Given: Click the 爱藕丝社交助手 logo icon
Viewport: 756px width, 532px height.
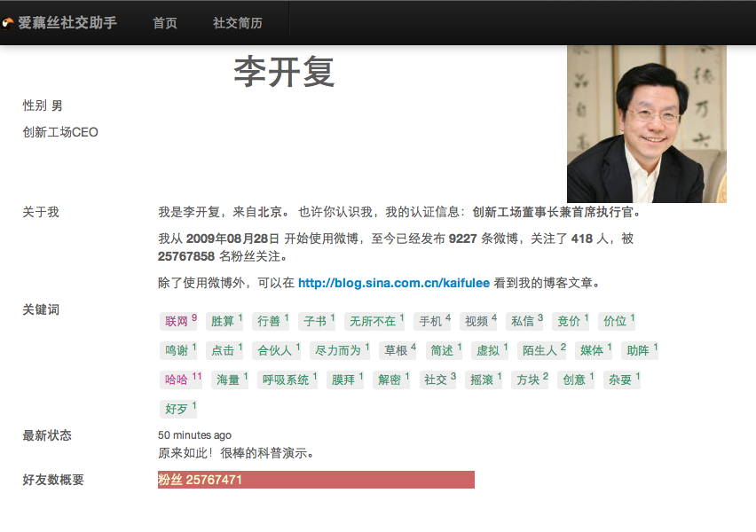Looking at the screenshot, I should (x=7, y=23).
